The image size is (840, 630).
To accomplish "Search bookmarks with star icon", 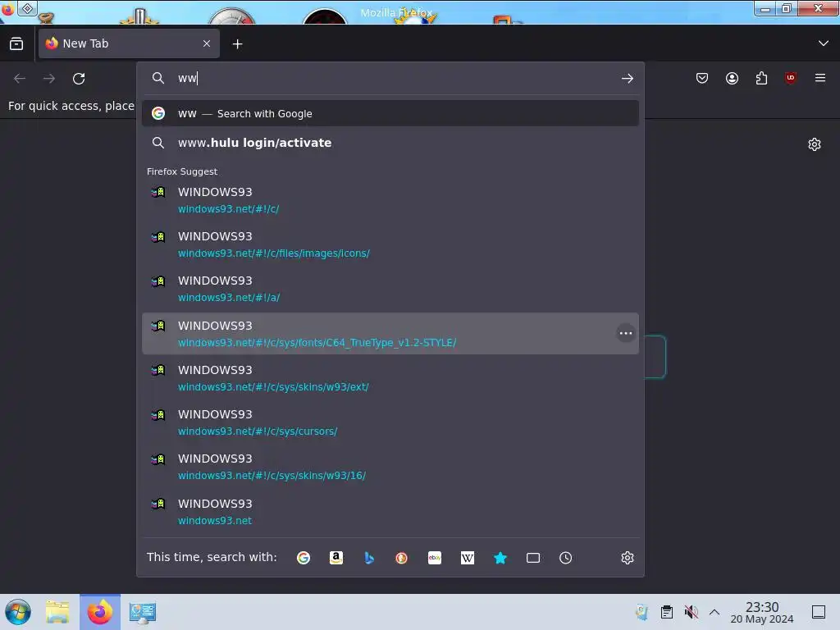I will coord(500,558).
